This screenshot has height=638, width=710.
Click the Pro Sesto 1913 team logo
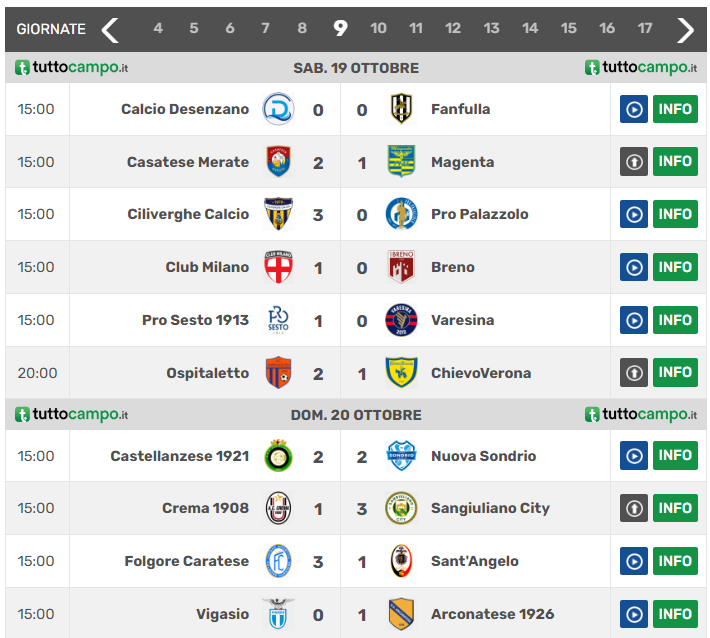(x=278, y=320)
